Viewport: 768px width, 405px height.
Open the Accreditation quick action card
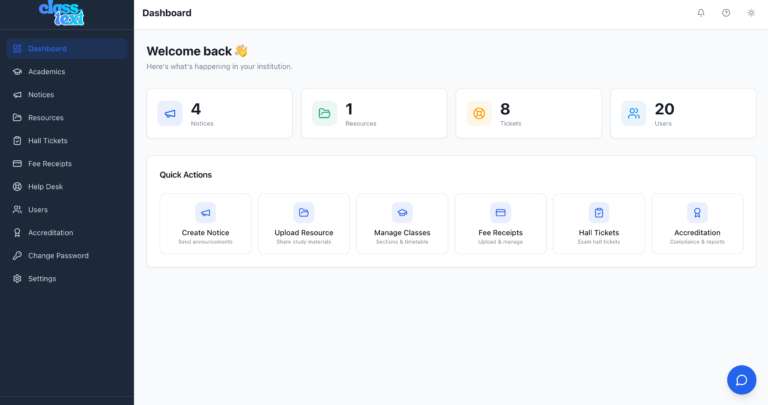tap(697, 224)
